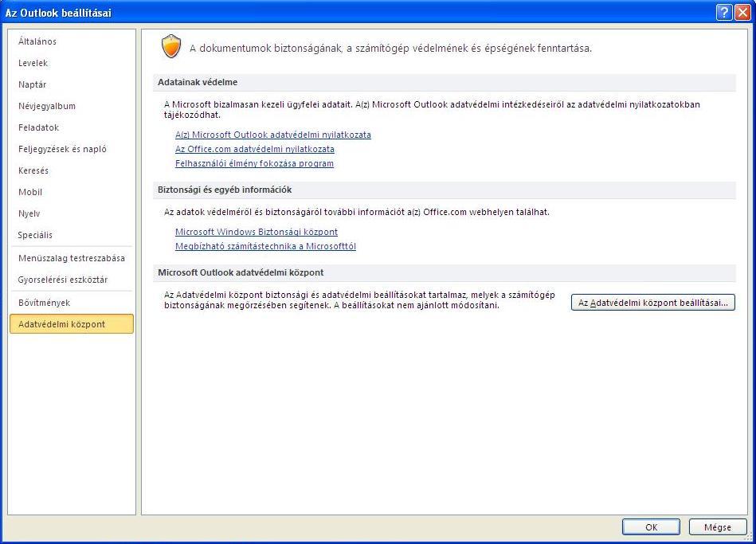Click Az Adatvédelmi központ beállításai button

coord(652,303)
